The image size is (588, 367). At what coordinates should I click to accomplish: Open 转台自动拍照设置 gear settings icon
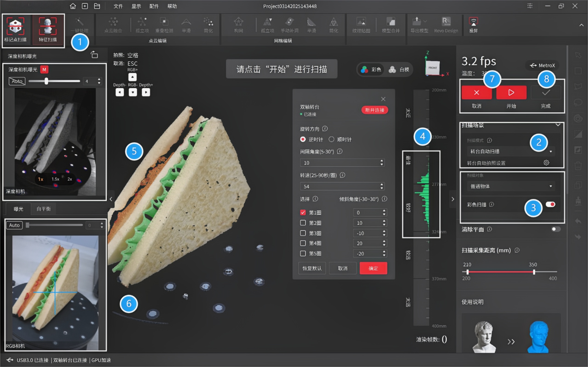546,163
